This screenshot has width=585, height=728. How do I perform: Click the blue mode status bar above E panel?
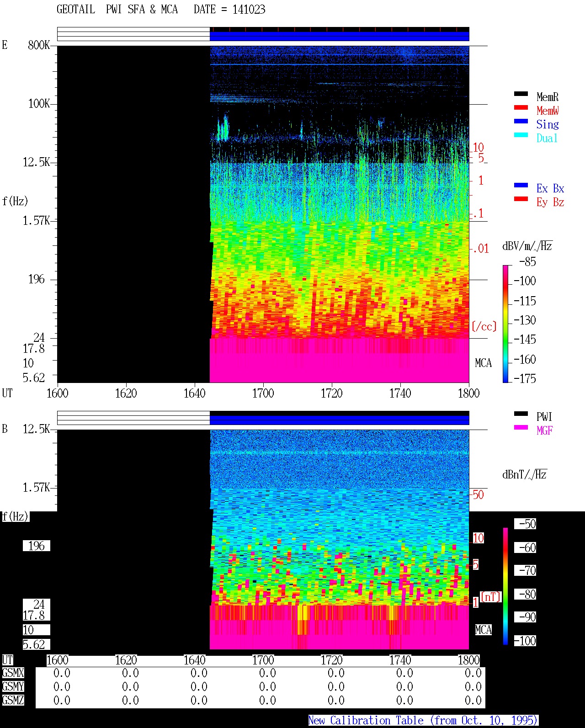tap(339, 36)
